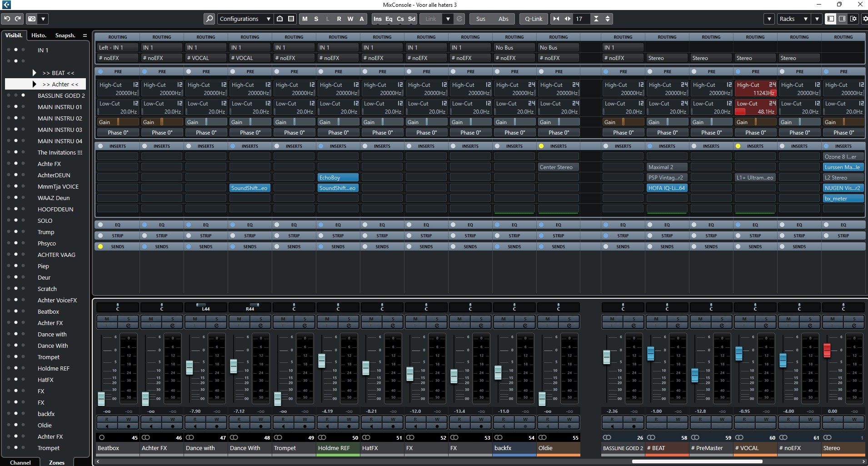868x466 pixels.
Task: Toggle global Write automation W in toolbar
Action: pyautogui.click(x=350, y=19)
